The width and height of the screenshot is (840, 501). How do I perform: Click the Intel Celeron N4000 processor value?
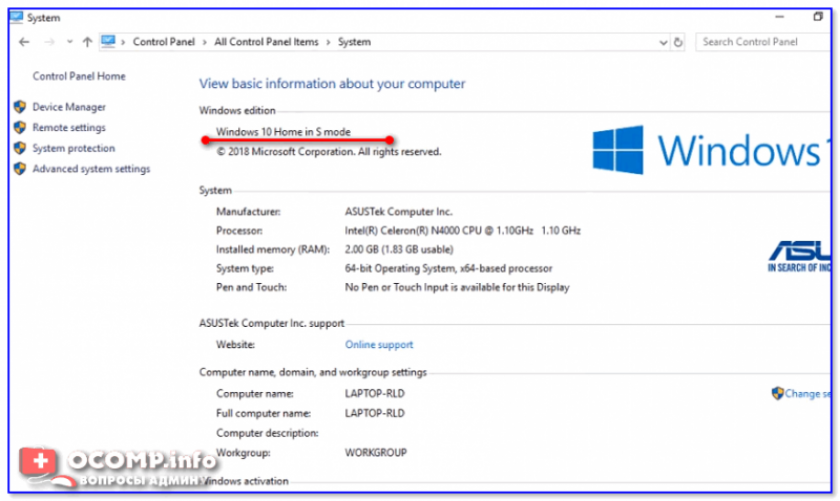pyautogui.click(x=462, y=230)
